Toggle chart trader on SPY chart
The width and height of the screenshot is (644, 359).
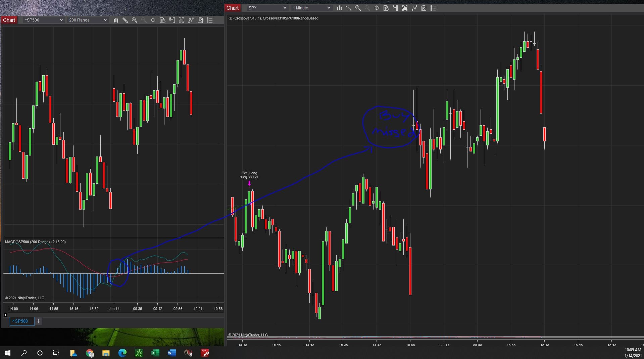click(396, 8)
